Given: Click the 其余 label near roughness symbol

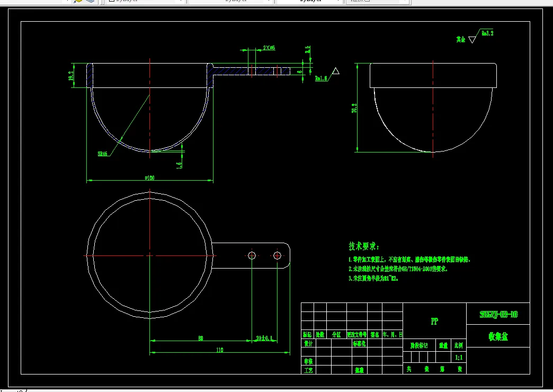Looking at the screenshot, I should [461, 39].
